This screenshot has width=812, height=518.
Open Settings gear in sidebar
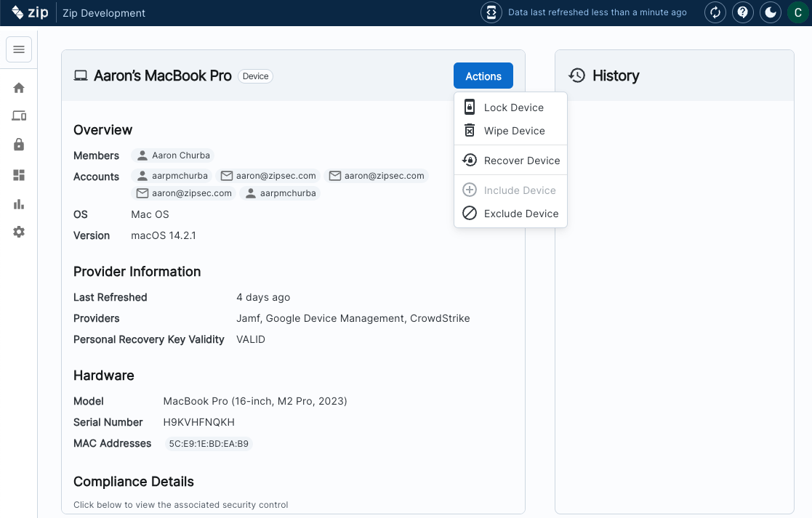(19, 232)
